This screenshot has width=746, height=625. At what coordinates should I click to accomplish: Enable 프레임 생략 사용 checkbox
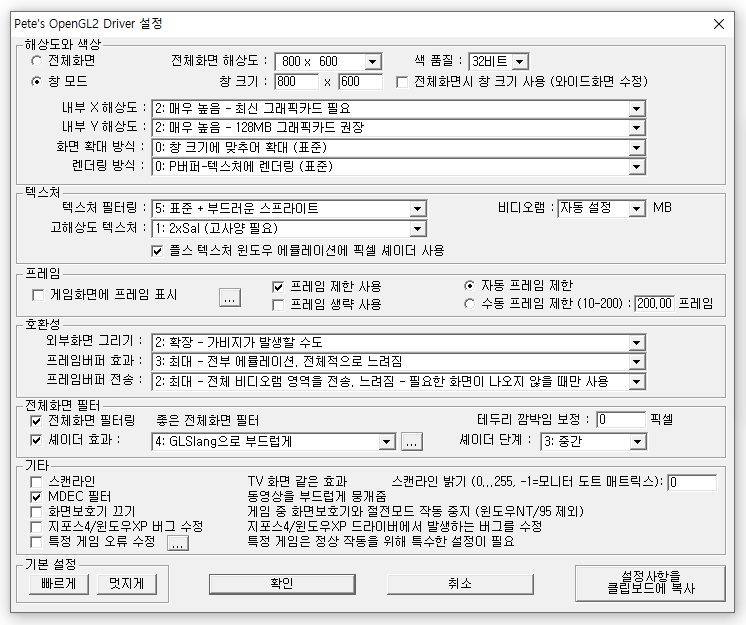[278, 304]
